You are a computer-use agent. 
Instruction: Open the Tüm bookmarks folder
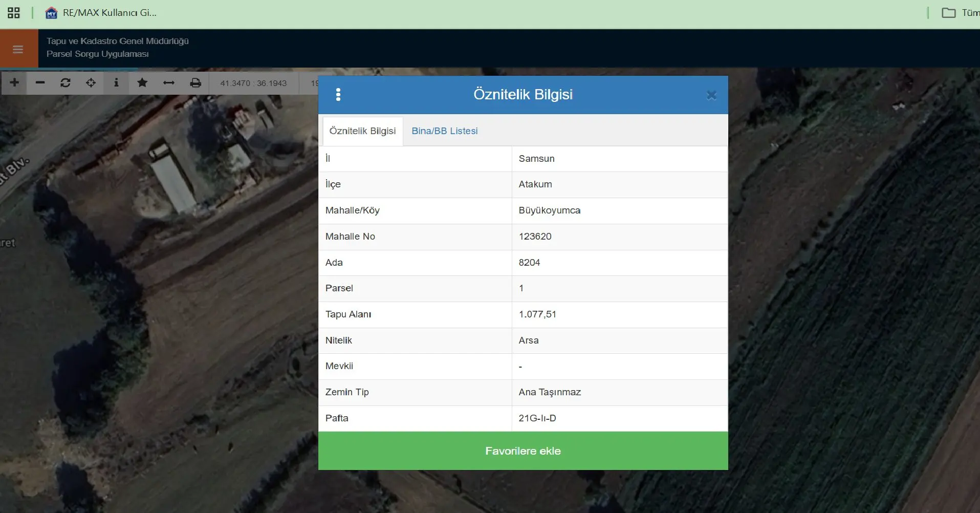pyautogui.click(x=961, y=13)
